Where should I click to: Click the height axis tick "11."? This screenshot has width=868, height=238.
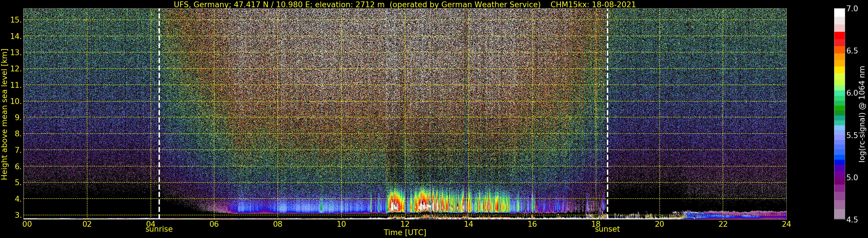(x=16, y=85)
